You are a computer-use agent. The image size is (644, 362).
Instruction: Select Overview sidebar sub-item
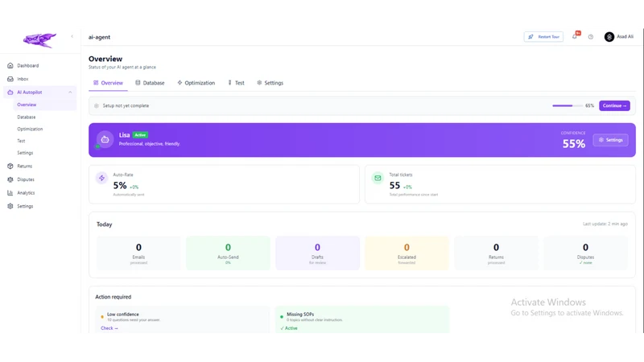[x=44, y=105]
